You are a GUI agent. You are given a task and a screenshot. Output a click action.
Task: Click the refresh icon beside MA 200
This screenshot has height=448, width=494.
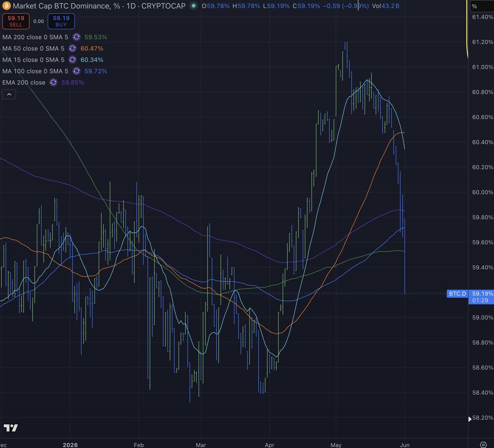click(x=77, y=37)
